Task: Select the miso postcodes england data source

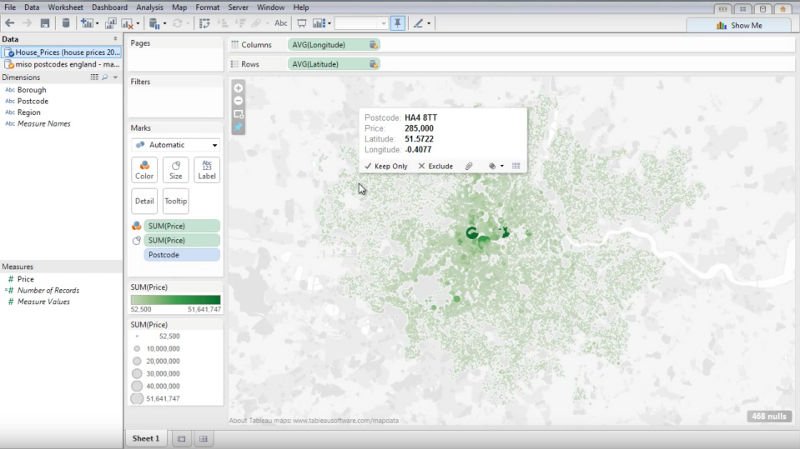Action: click(61, 64)
